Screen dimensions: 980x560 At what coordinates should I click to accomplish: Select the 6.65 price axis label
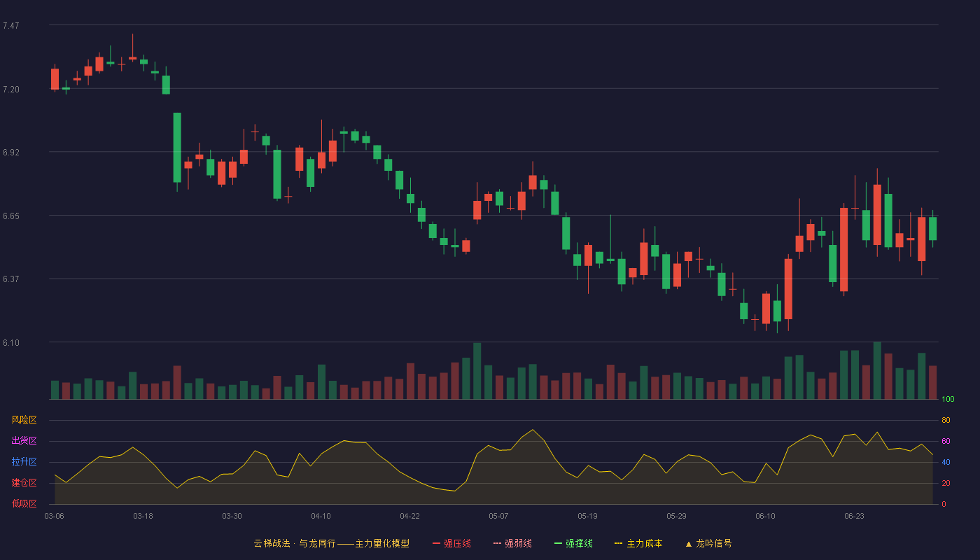(x=11, y=216)
